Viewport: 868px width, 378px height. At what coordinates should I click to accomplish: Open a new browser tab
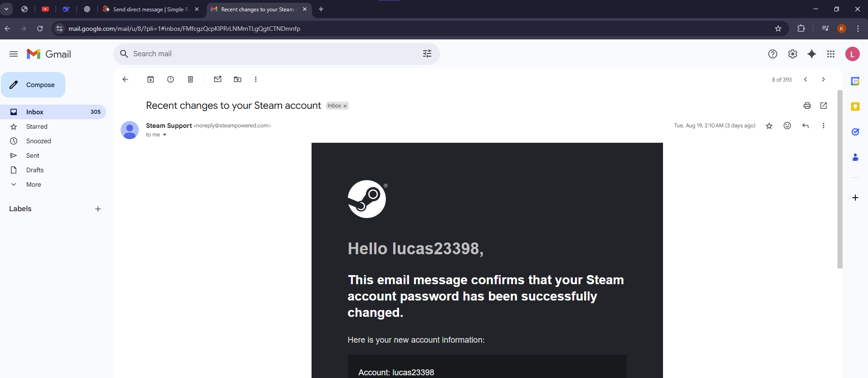pyautogui.click(x=321, y=9)
